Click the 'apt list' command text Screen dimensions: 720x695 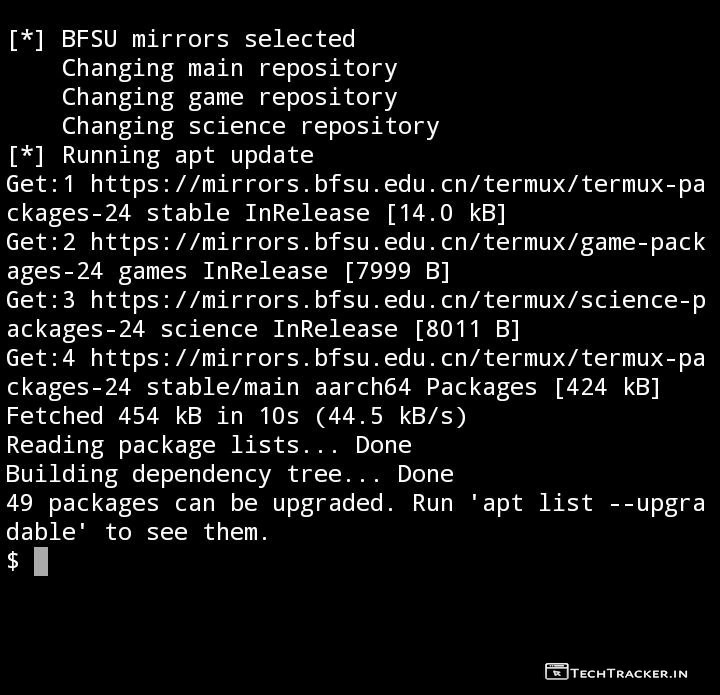click(538, 503)
